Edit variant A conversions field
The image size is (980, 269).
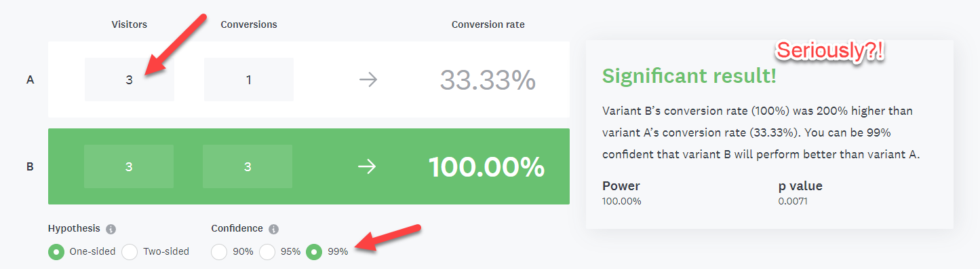[249, 79]
